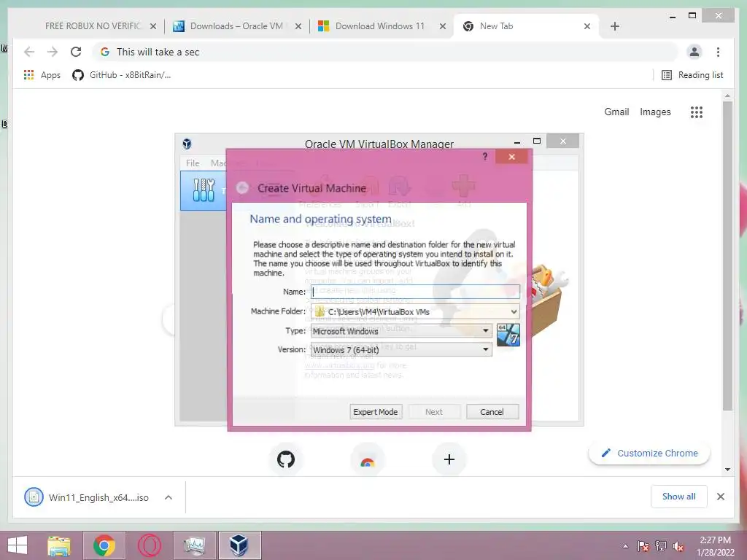Screen dimensions: 747x560
Task: Open the Apps bookmark shortcut
Action: pyautogui.click(x=42, y=75)
